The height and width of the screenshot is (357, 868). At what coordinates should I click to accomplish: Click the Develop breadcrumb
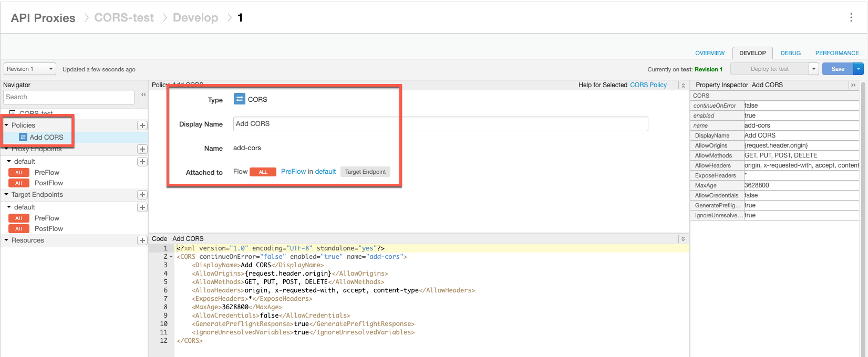[x=195, y=18]
